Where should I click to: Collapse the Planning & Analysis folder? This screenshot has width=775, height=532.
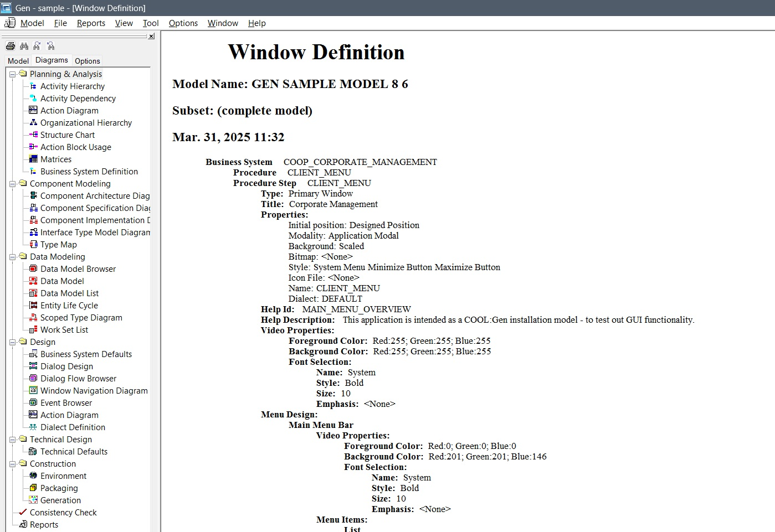[x=13, y=74]
